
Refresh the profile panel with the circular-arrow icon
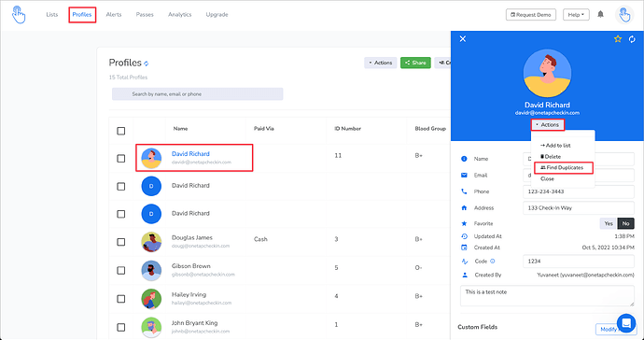coord(632,39)
